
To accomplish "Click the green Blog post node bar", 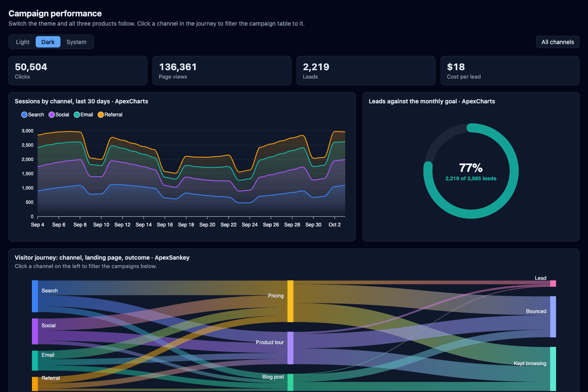I will (290, 382).
